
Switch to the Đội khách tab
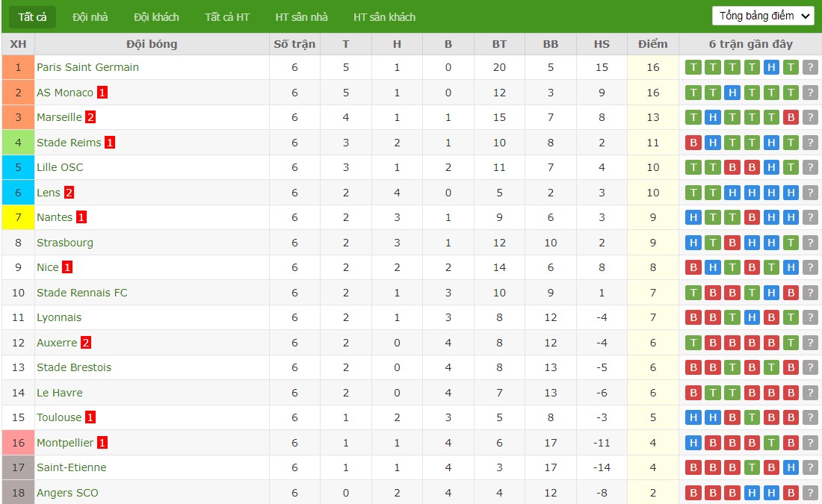156,17
